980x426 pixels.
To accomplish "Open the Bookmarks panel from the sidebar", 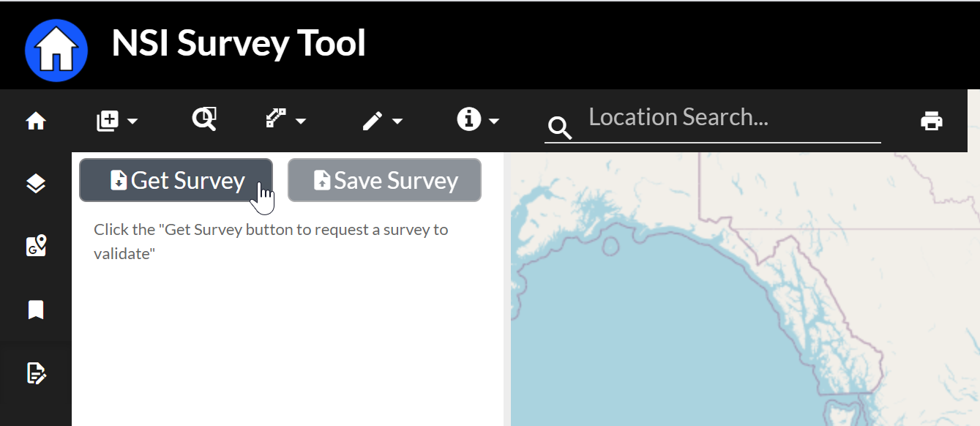I will 36,310.
